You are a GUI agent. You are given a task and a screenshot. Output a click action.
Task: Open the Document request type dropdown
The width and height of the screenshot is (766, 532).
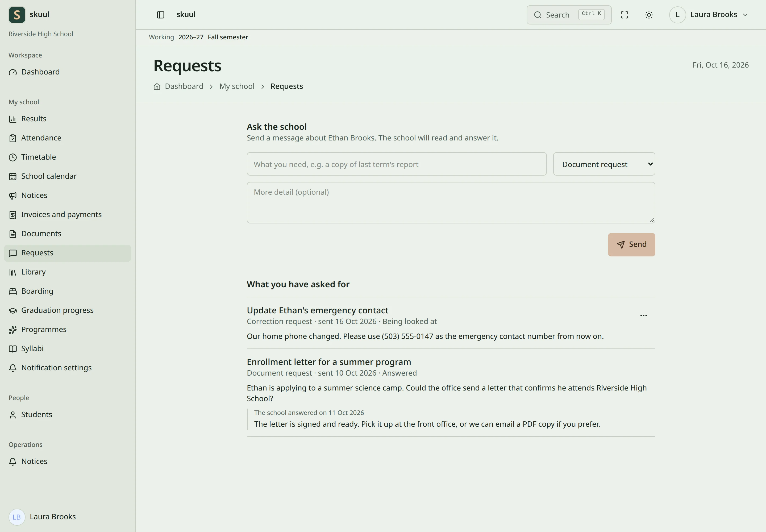[604, 164]
